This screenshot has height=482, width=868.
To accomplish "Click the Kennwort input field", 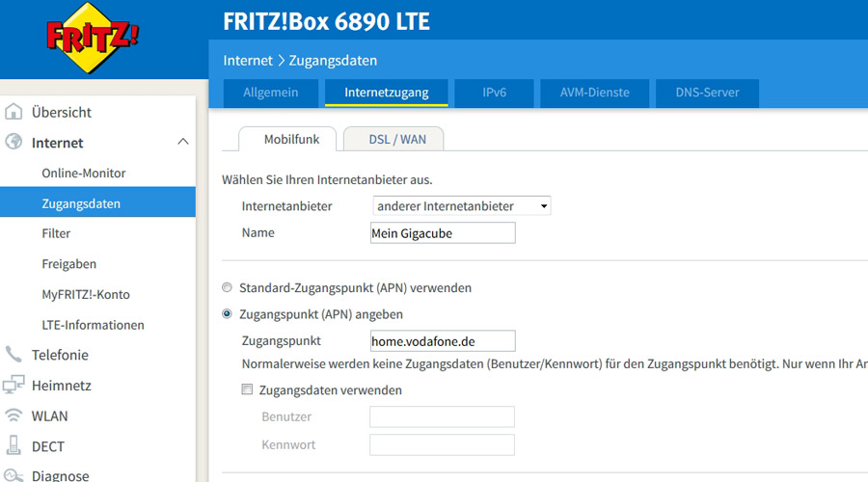I will (443, 445).
